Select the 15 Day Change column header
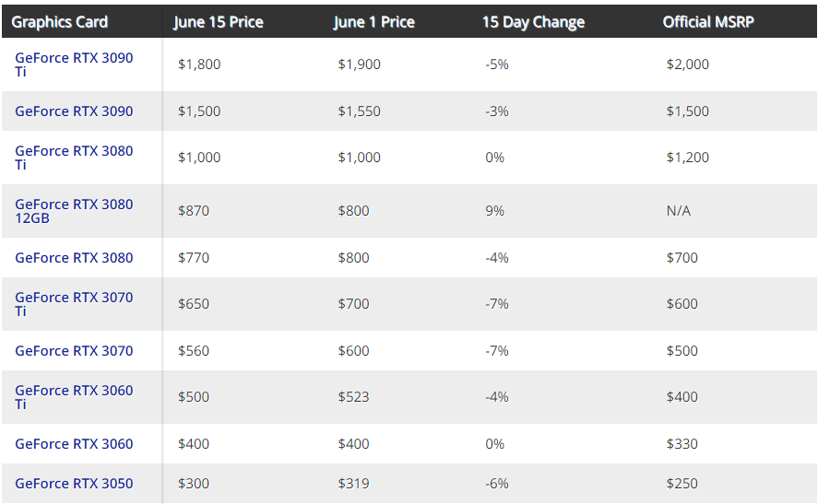This screenshot has height=504, width=818. point(533,22)
